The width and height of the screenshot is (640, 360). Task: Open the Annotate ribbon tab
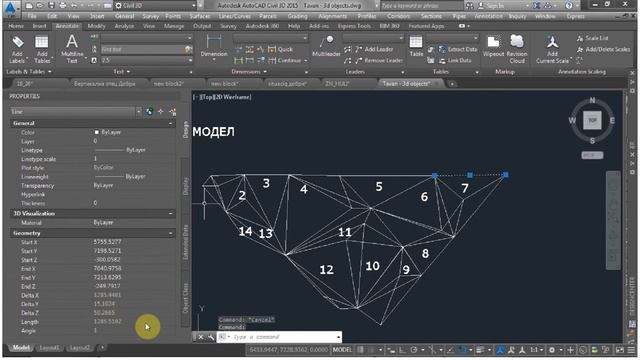pyautogui.click(x=67, y=26)
